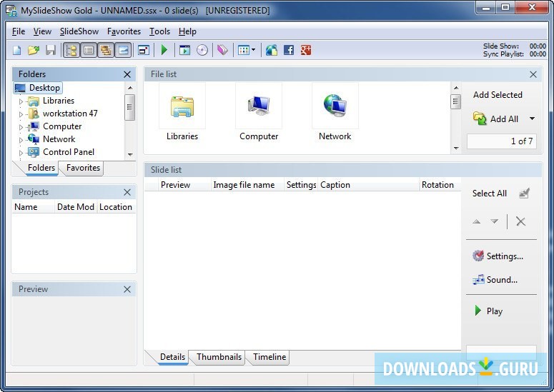Click the Open folder toolbar icon
The height and width of the screenshot is (392, 554).
coord(34,50)
